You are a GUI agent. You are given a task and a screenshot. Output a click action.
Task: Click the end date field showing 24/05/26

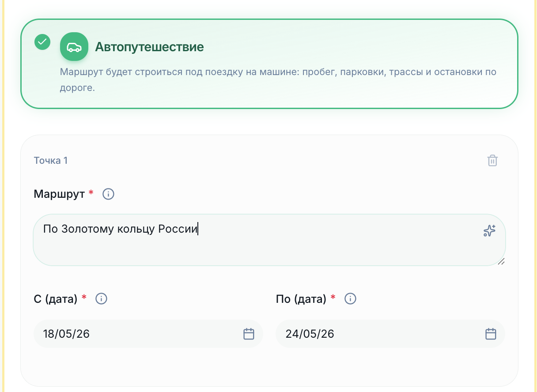click(390, 334)
